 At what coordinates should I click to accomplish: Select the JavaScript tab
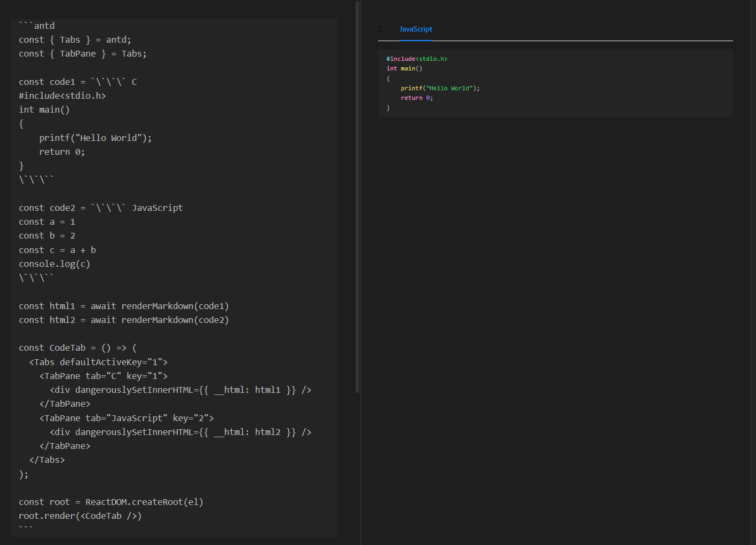click(415, 29)
